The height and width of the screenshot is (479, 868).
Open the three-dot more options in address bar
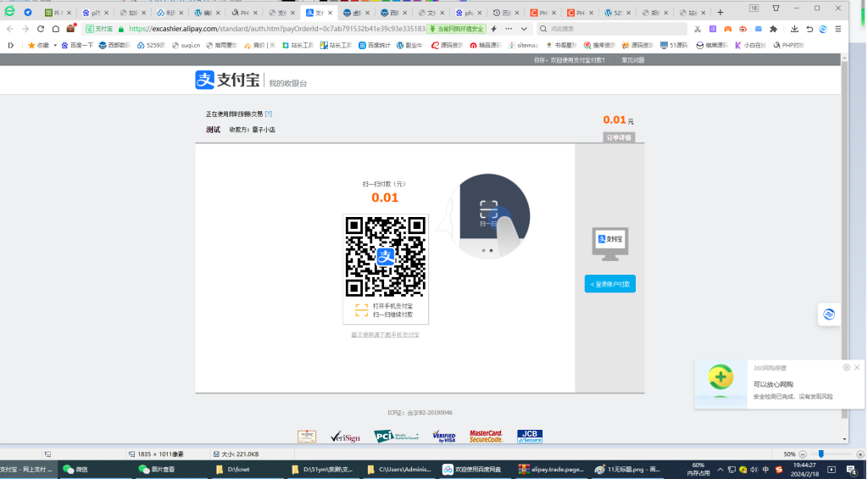[509, 29]
